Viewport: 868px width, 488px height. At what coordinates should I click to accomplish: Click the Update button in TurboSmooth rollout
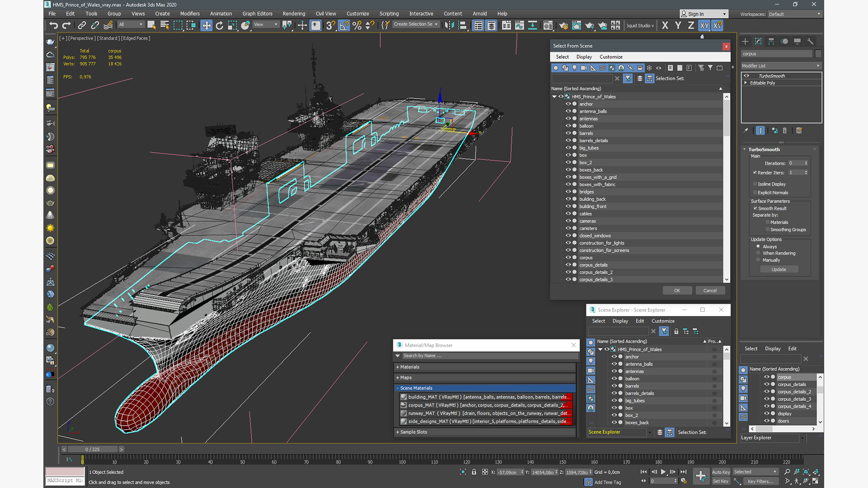(779, 269)
